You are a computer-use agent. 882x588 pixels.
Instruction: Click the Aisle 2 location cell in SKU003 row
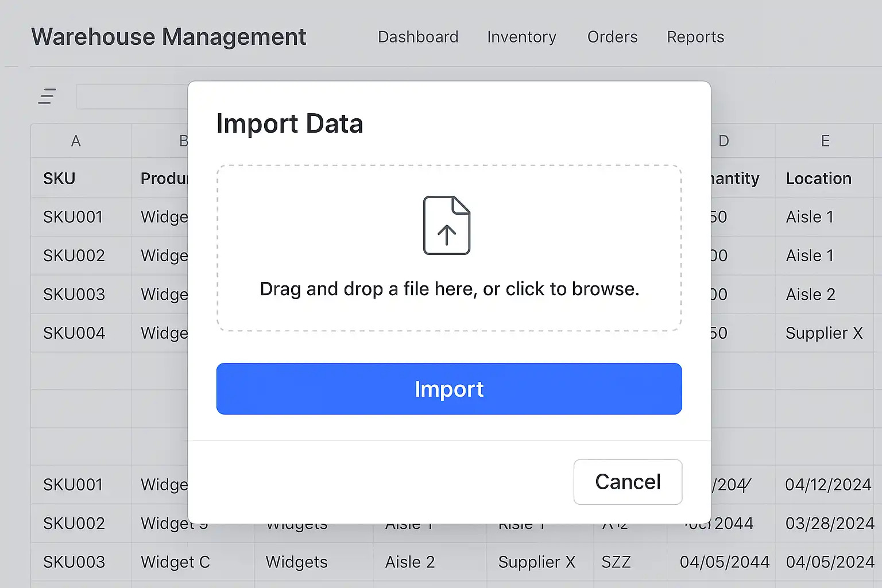pyautogui.click(x=810, y=295)
